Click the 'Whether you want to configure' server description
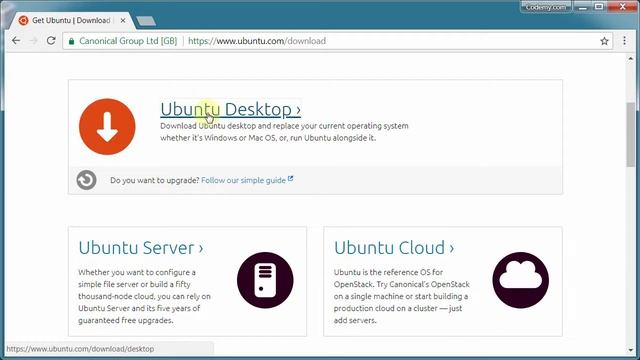This screenshot has height=360, width=640. click(144, 296)
